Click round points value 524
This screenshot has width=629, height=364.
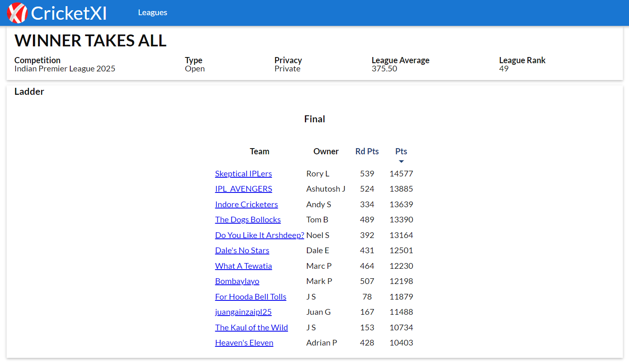point(367,189)
